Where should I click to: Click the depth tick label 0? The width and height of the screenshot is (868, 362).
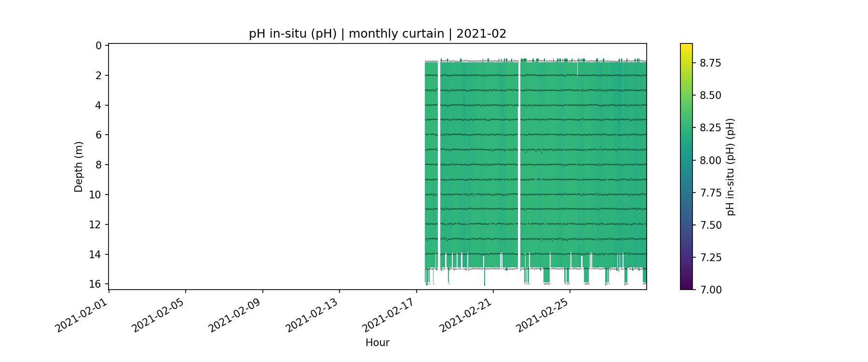98,45
